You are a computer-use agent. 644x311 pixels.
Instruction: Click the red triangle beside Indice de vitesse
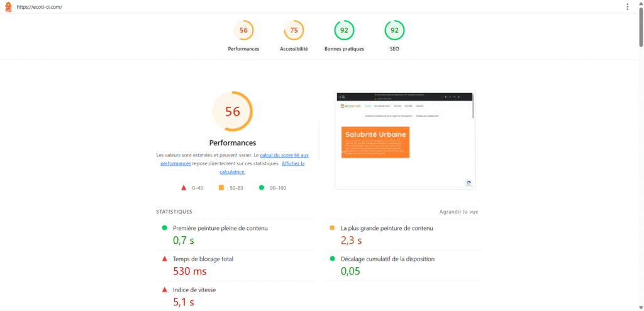pyautogui.click(x=164, y=289)
